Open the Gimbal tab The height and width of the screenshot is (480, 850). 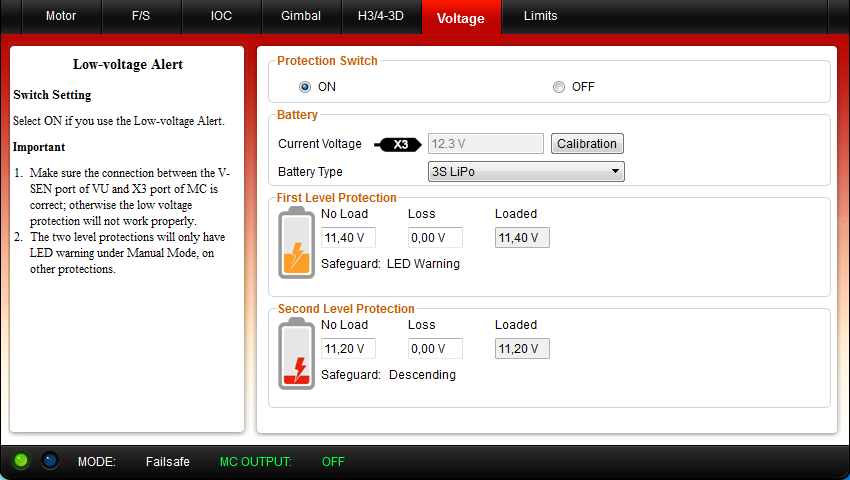pyautogui.click(x=301, y=17)
